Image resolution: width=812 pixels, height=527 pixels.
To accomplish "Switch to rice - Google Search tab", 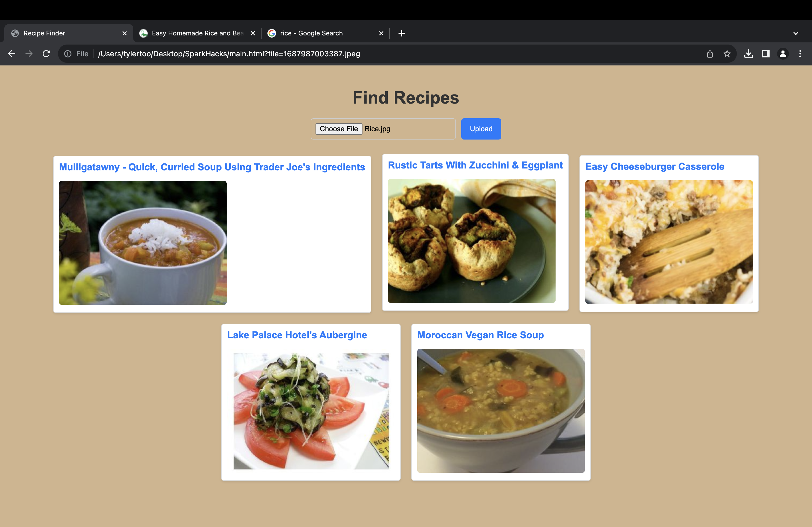I will tap(311, 33).
